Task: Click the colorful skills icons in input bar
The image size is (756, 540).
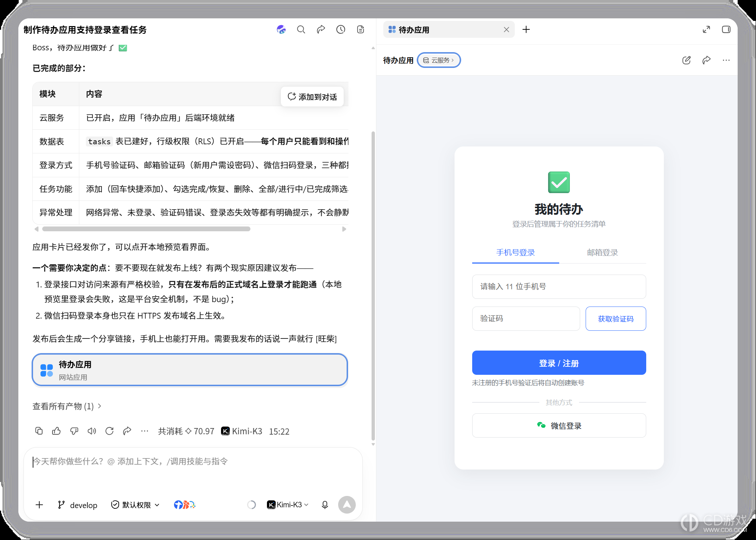Action: coord(185,505)
